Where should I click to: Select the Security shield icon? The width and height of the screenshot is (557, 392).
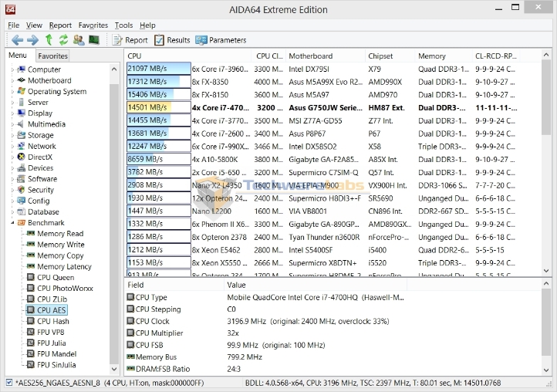tap(22, 190)
